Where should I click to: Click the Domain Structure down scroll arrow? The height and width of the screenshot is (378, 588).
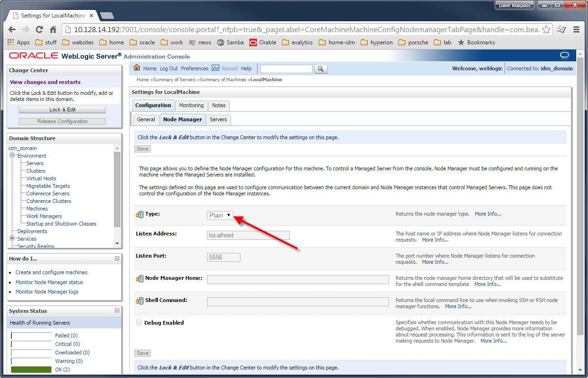(x=117, y=243)
